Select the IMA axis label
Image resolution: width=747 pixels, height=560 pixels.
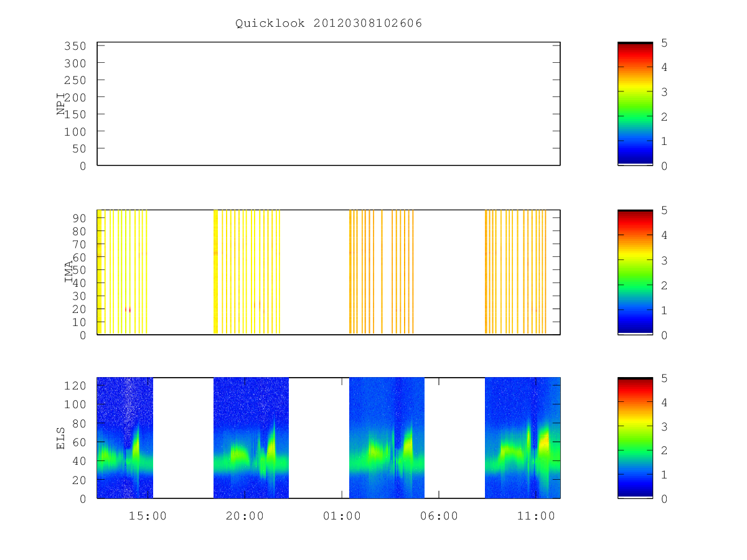[x=68, y=272]
